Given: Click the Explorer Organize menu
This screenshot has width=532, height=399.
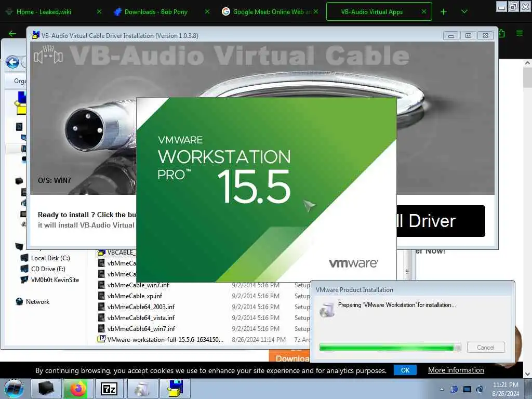Looking at the screenshot, I should (x=20, y=81).
